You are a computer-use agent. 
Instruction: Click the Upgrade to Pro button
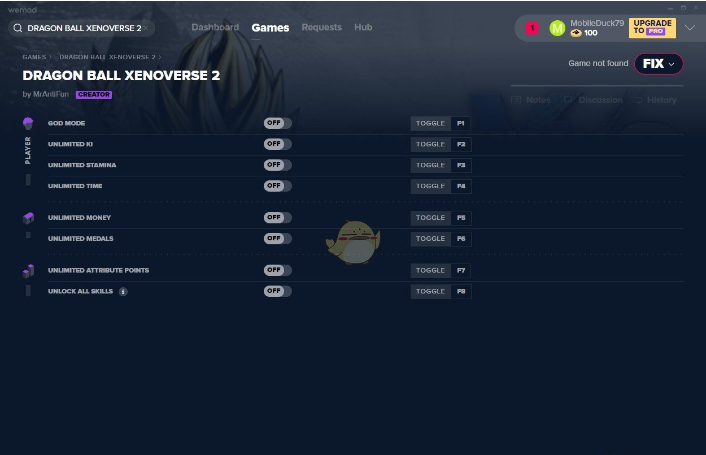tap(652, 28)
